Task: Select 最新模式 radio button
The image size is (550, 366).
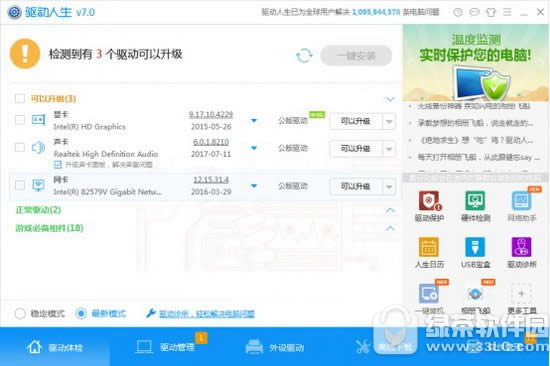Action: [x=81, y=313]
